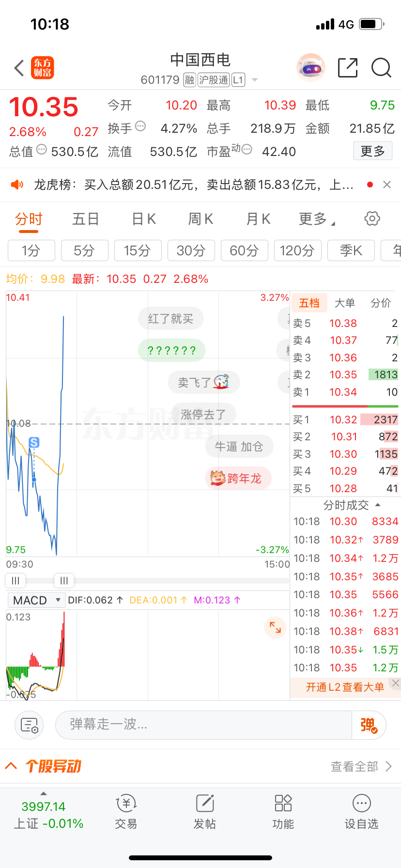The width and height of the screenshot is (401, 868).
Task: Close the L2 promotion banner
Action: click(x=396, y=683)
